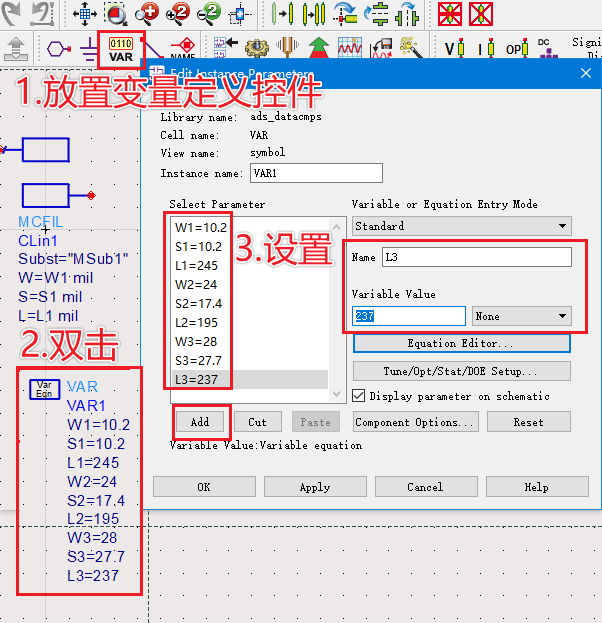Click the Apply button
The image size is (602, 623).
(315, 487)
